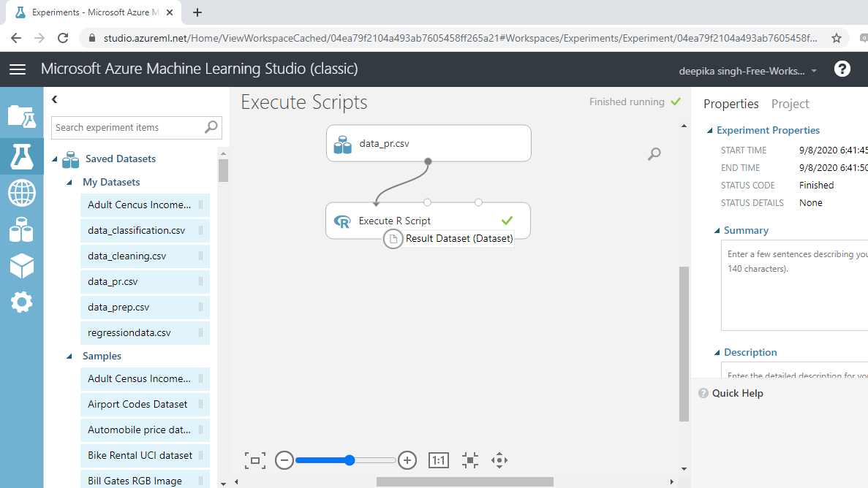This screenshot has height=488, width=868.
Task: Reload the browser page
Action: 63,38
